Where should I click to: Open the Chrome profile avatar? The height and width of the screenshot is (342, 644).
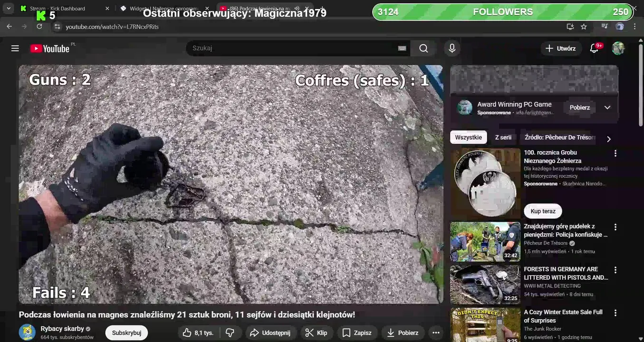pos(620,27)
